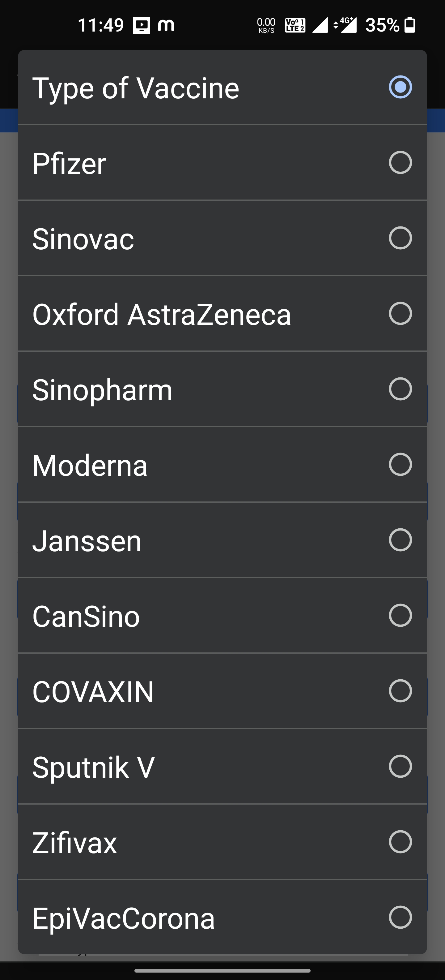
Task: Tap the Pfizer option label
Action: pyautogui.click(x=69, y=164)
